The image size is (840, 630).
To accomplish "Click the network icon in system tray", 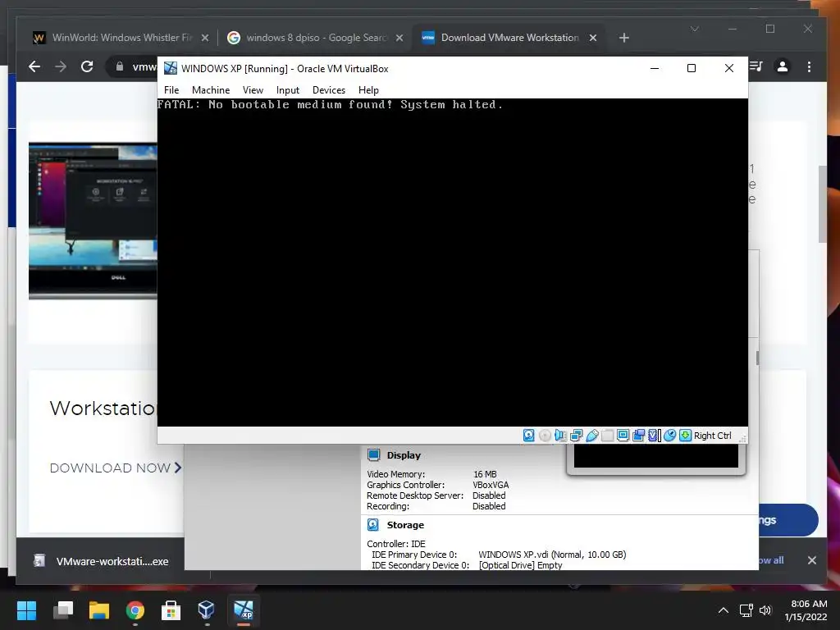I will tap(746, 610).
